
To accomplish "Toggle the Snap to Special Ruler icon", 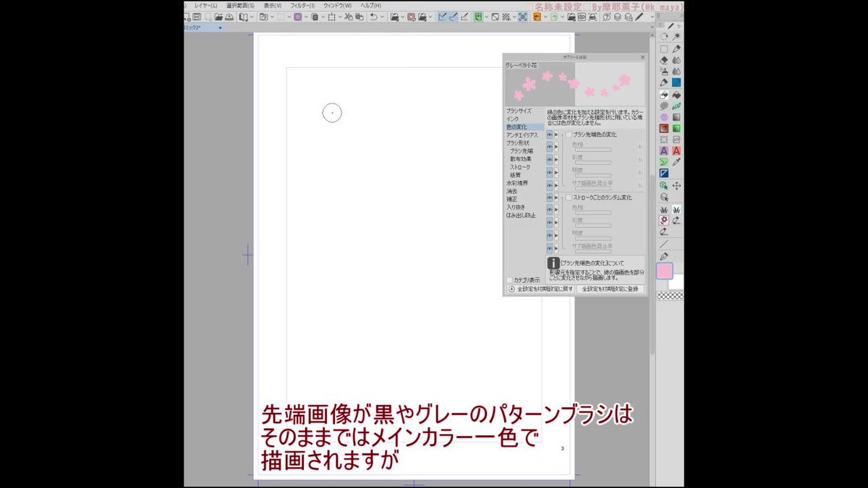I will tap(453, 16).
